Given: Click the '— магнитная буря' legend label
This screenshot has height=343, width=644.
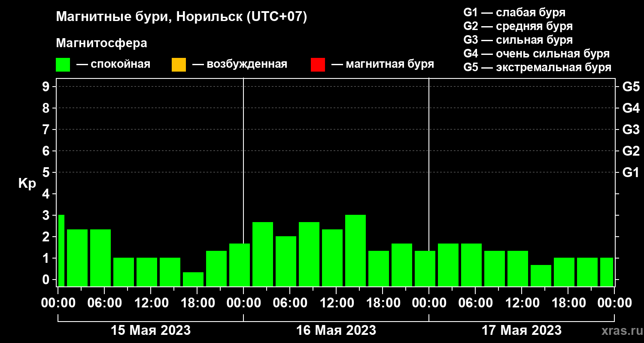Looking at the screenshot, I should pyautogui.click(x=383, y=65).
